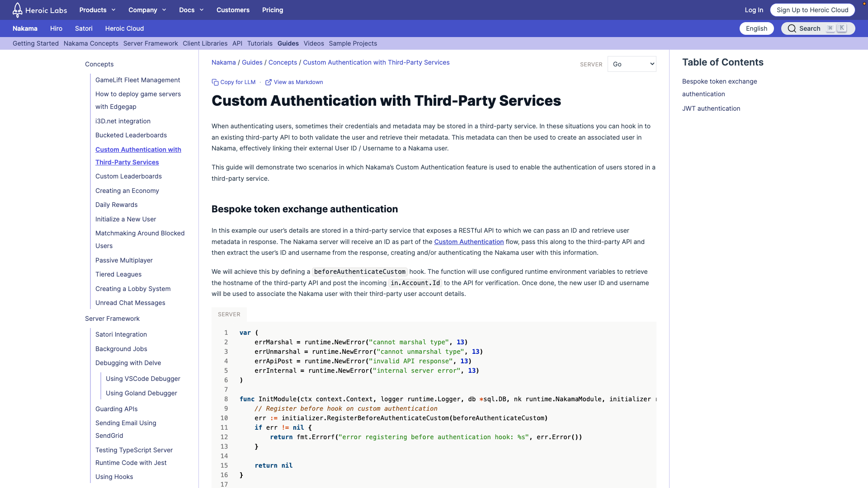Screen dimensions: 868x488
Task: Open the Client Libraries section
Action: point(205,43)
